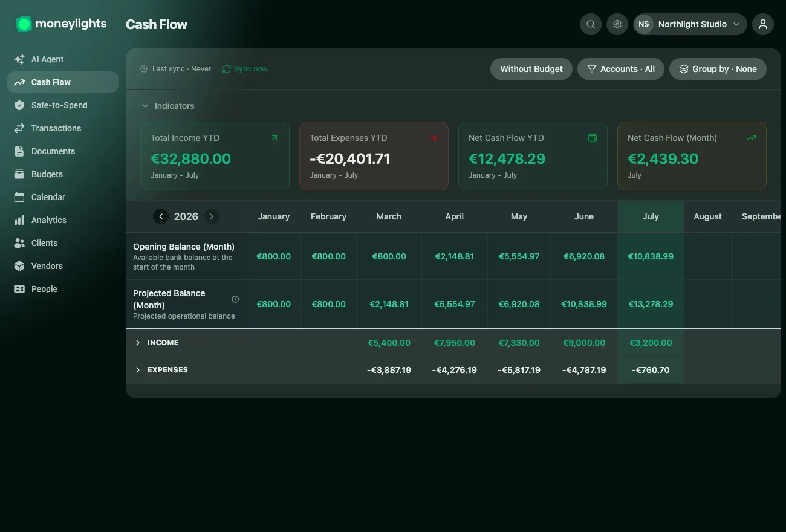Click the Total Income YTD value €32,880.00

190,159
